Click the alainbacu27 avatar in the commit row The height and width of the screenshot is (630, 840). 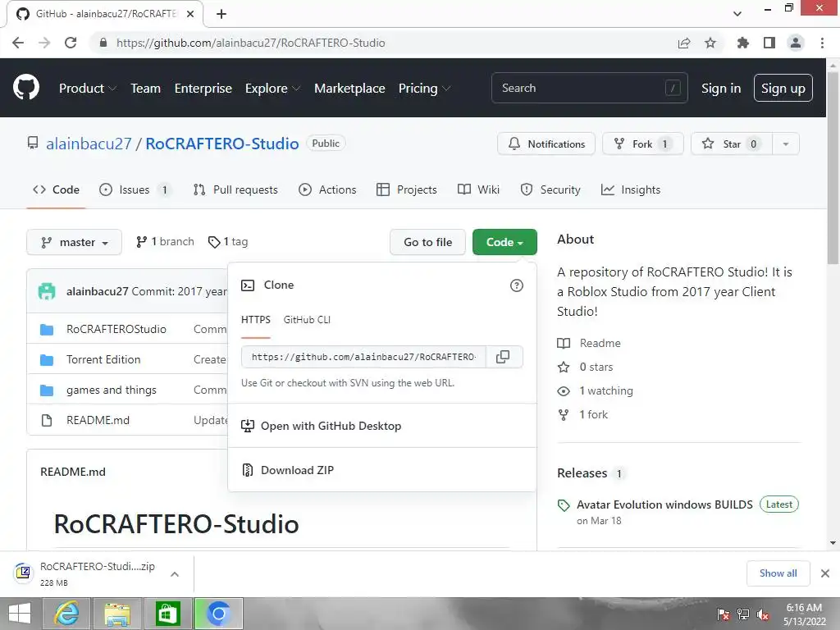click(47, 291)
